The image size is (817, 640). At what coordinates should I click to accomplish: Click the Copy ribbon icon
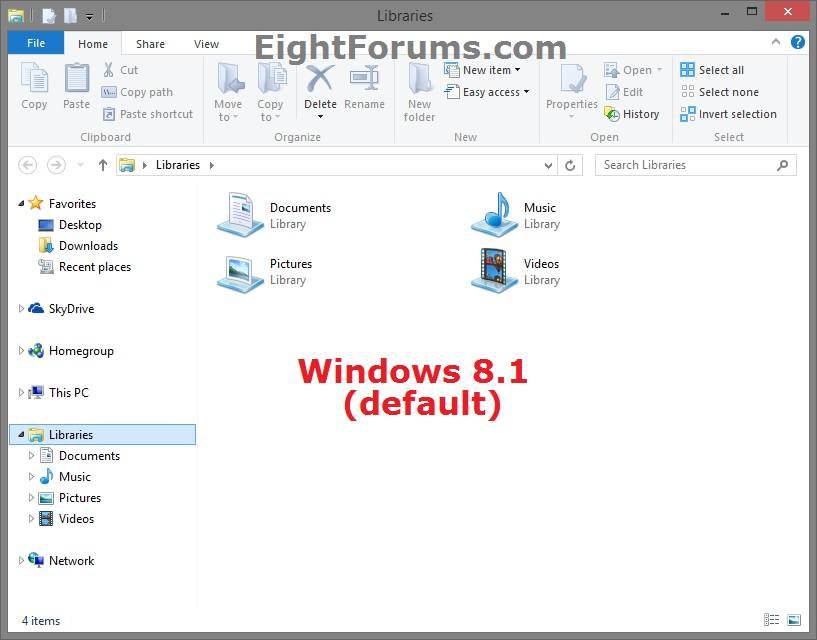34,77
